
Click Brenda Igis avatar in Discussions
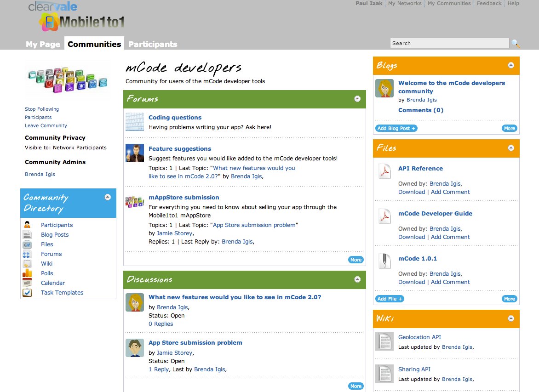(x=135, y=302)
